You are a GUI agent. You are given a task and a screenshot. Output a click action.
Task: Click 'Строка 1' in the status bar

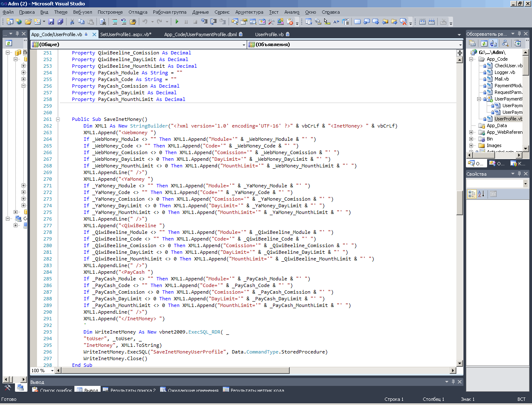[x=394, y=399]
